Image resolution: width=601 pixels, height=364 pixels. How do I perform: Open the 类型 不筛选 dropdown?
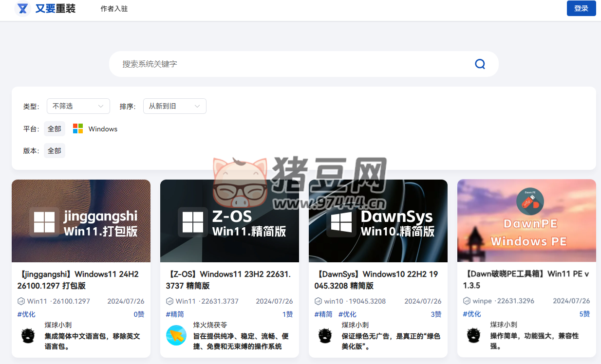coord(78,106)
